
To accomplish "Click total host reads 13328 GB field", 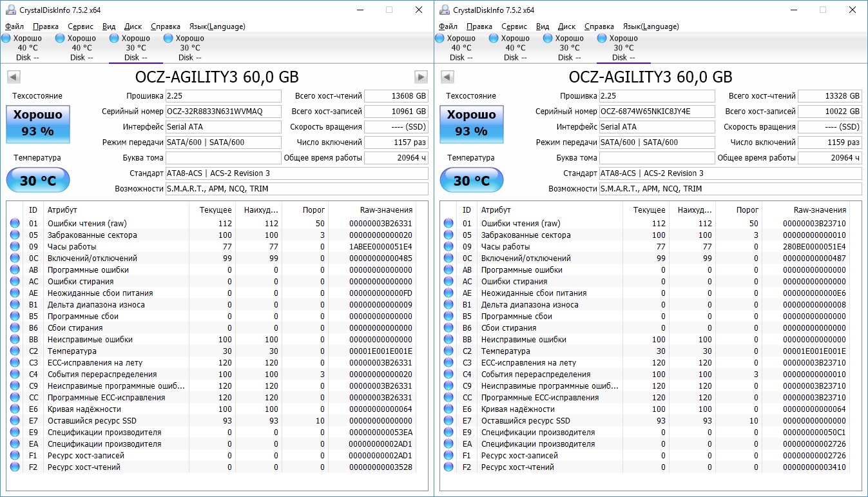I will (x=829, y=95).
